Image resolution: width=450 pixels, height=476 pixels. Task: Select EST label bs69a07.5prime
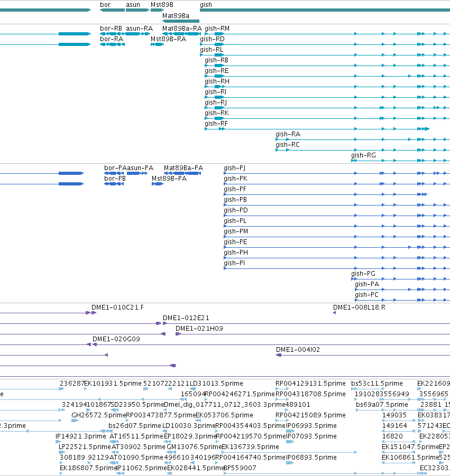point(382,405)
